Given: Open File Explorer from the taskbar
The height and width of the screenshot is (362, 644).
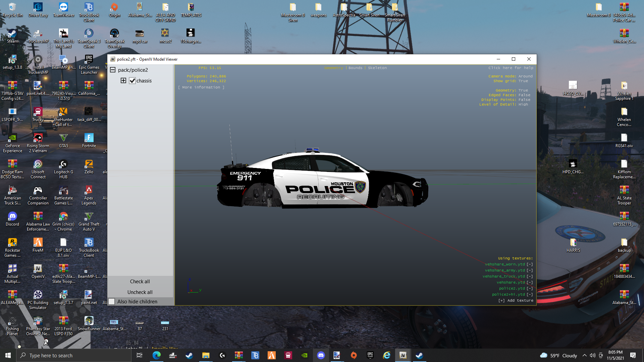Looking at the screenshot, I should pyautogui.click(x=206, y=355).
